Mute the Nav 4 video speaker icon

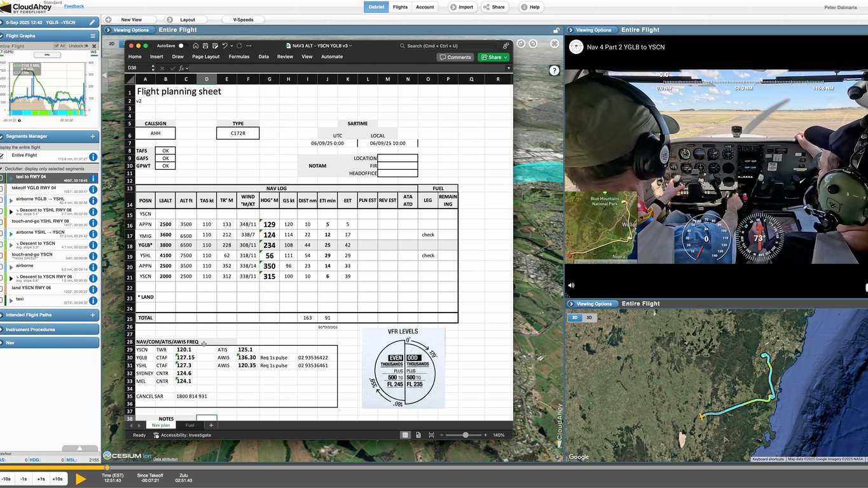[570, 286]
